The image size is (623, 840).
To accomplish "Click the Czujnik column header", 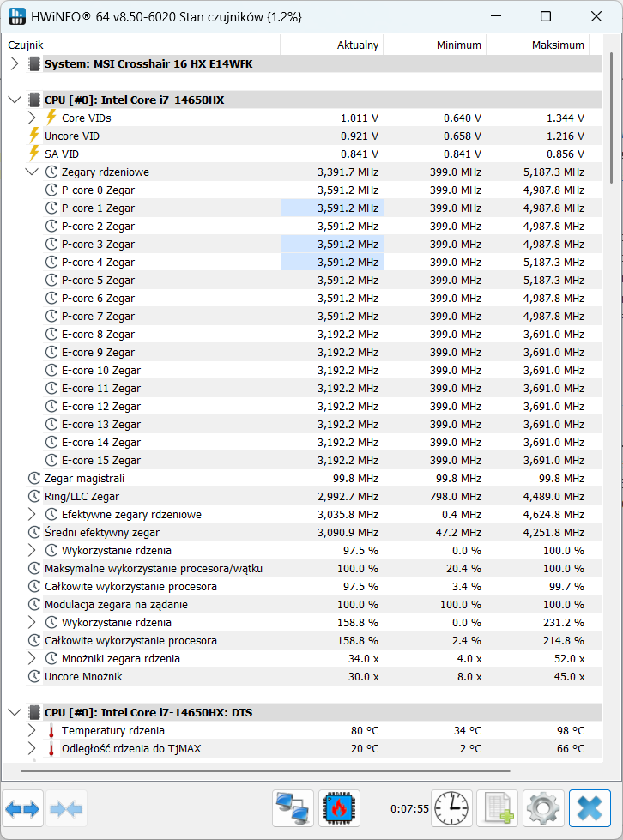I will 142,45.
